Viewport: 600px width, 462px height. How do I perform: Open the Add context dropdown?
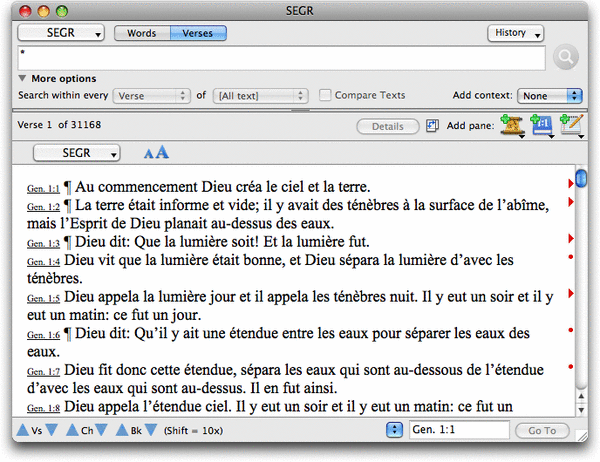(x=549, y=96)
